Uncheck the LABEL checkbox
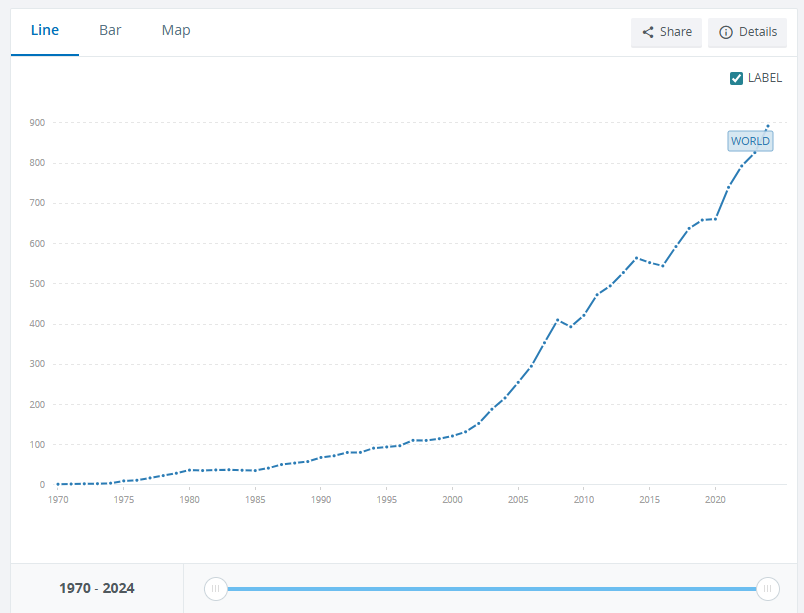This screenshot has width=804, height=613. point(736,78)
